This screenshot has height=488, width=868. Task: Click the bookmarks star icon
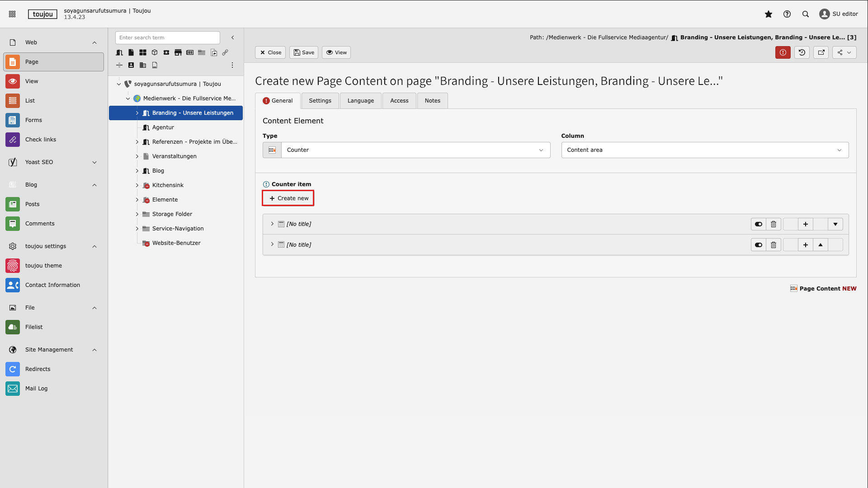768,14
